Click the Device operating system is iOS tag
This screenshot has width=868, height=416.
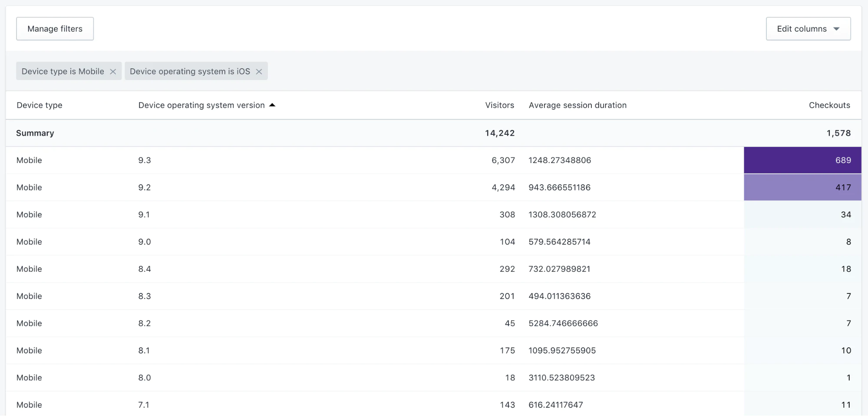[x=190, y=71]
